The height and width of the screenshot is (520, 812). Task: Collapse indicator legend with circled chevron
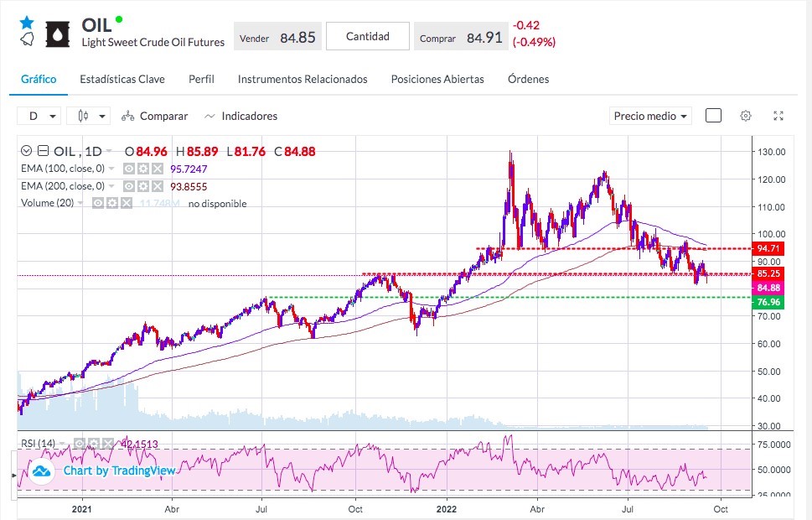point(27,151)
